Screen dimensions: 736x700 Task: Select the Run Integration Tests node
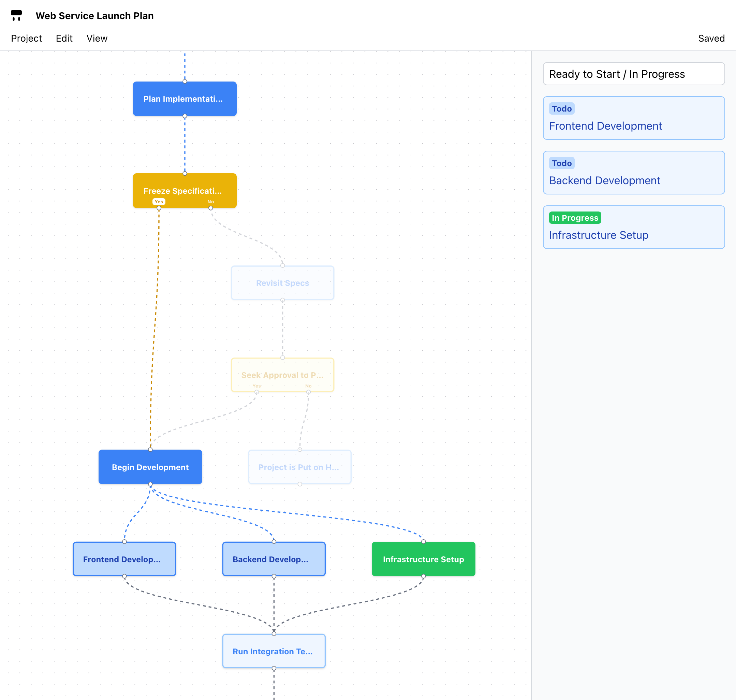(x=274, y=651)
